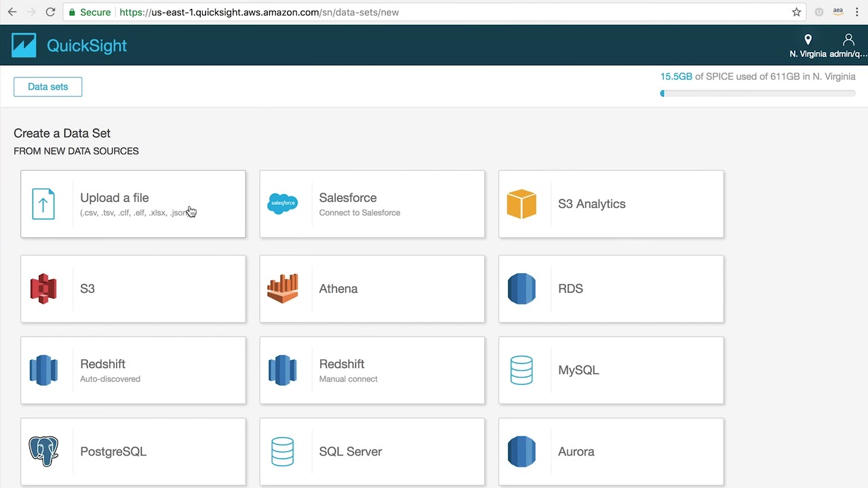Click the red S3 bucket icon
The image size is (868, 488).
pyautogui.click(x=43, y=289)
